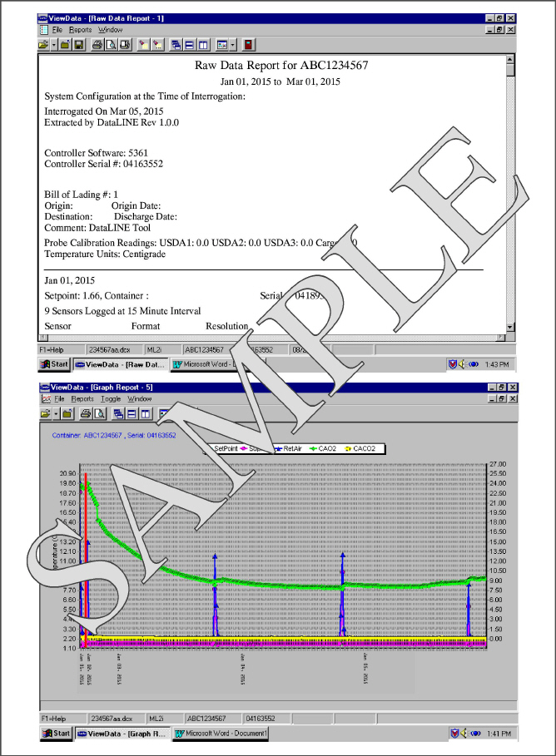Click '04163552' in Graph Report status bar
The height and width of the screenshot is (756, 556).
click(261, 719)
